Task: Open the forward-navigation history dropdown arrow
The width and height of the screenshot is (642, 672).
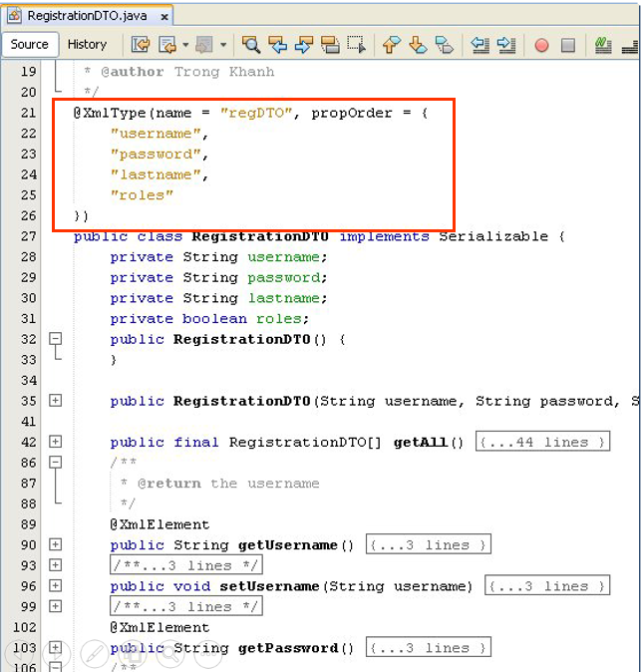Action: coord(223,45)
